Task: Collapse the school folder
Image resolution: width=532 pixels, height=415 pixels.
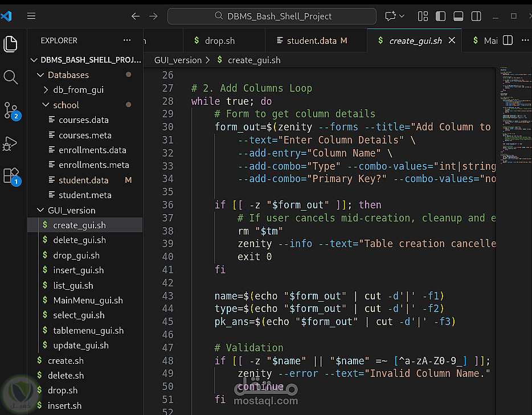Action: 66,105
